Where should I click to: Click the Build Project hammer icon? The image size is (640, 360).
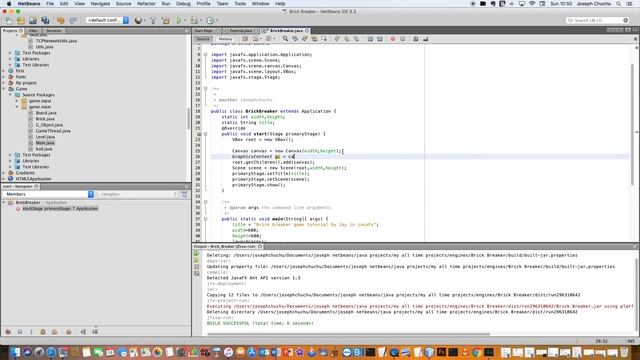coord(153,20)
